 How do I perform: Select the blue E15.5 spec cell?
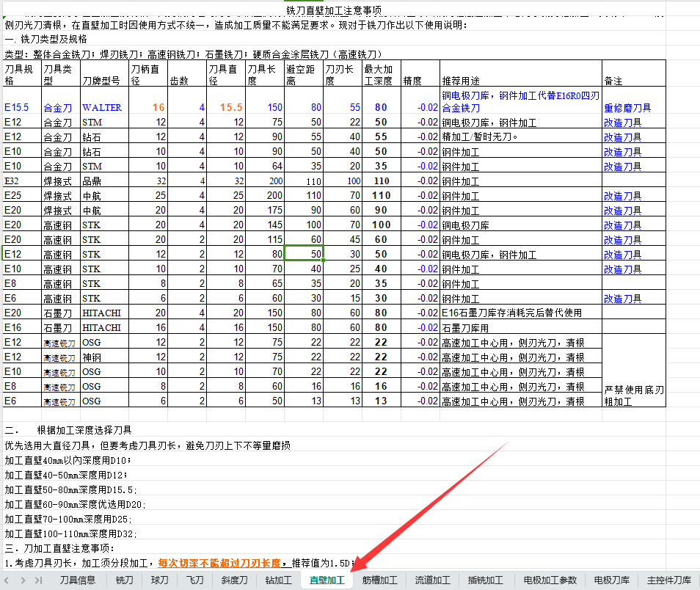click(22, 100)
